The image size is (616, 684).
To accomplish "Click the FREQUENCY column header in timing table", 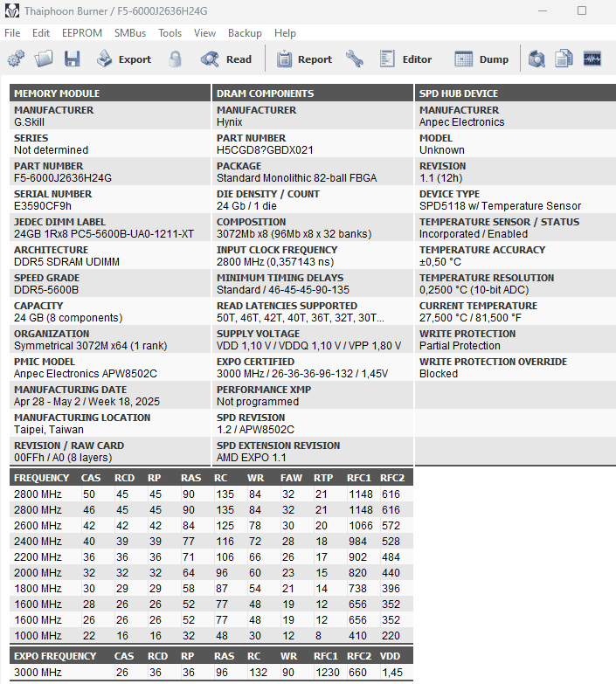I will pos(41,478).
